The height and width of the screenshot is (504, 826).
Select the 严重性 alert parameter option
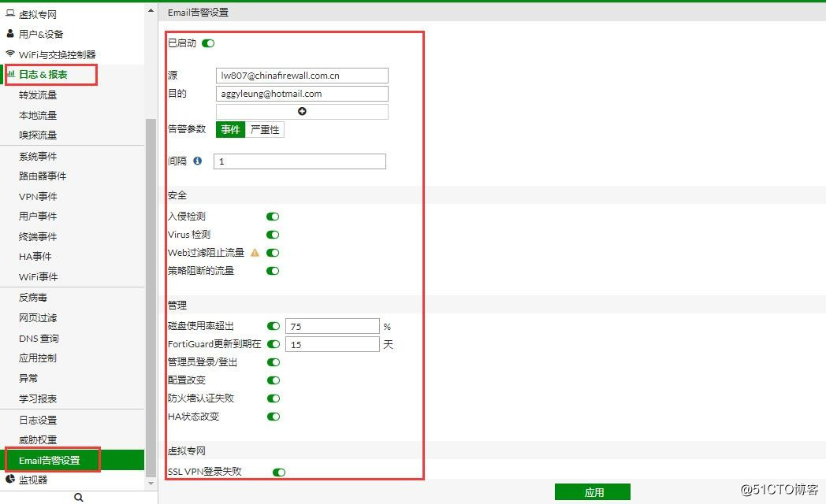pos(265,129)
